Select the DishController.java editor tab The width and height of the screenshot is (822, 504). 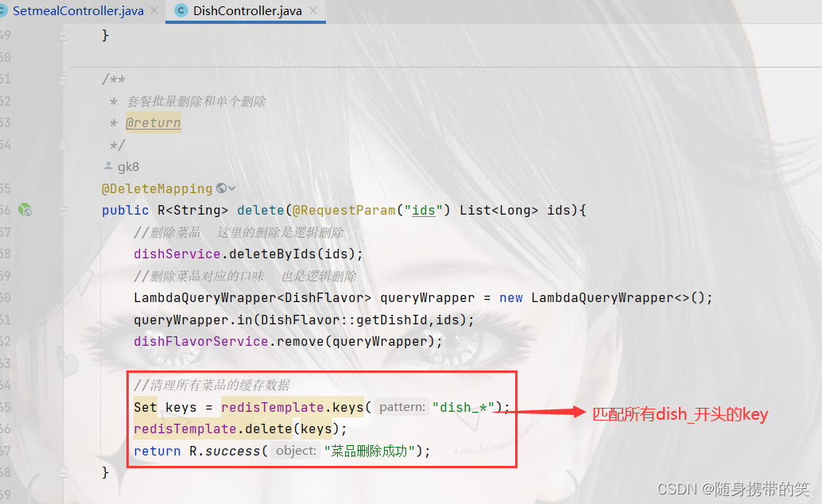coord(247,11)
